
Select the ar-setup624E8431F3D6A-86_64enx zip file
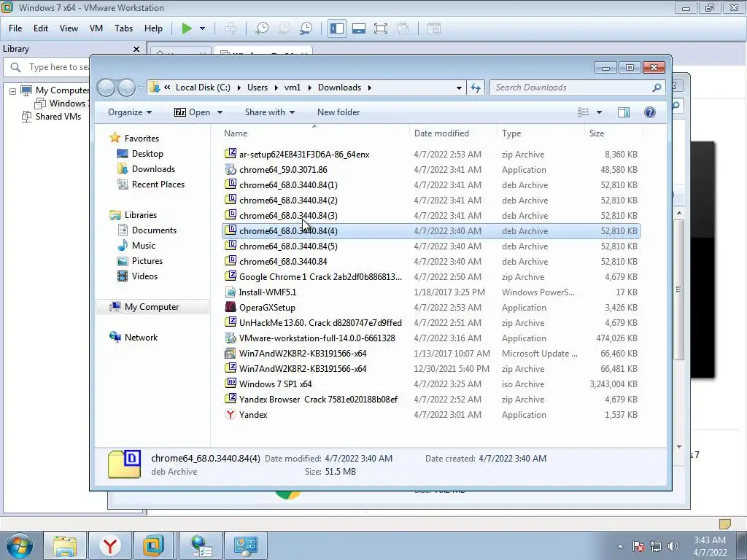coord(430,155)
